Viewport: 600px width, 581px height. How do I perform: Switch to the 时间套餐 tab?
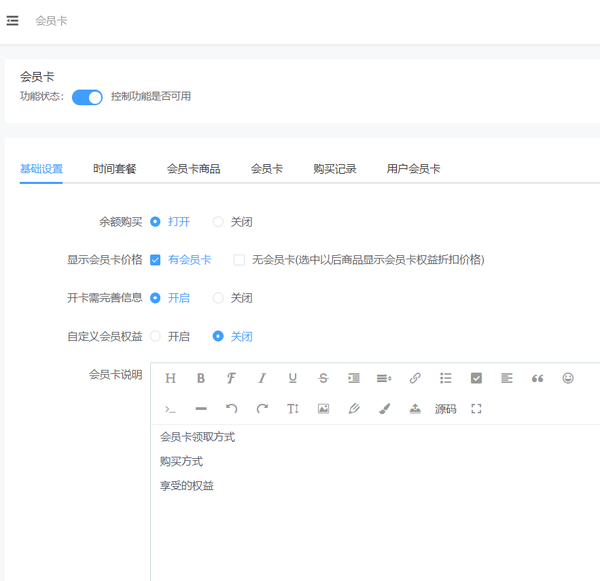(x=115, y=169)
